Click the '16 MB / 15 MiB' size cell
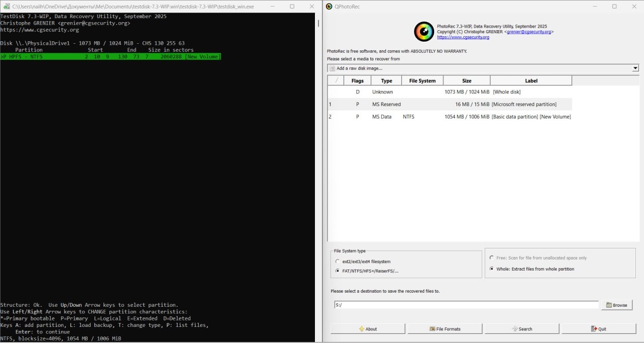The width and height of the screenshot is (644, 343). click(x=472, y=104)
